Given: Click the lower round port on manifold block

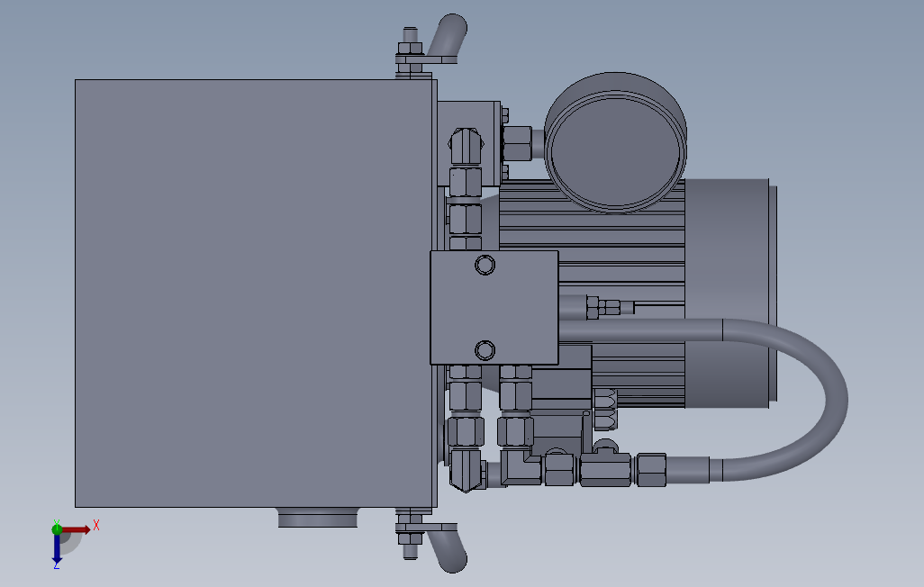Looking at the screenshot, I should click(x=485, y=350).
